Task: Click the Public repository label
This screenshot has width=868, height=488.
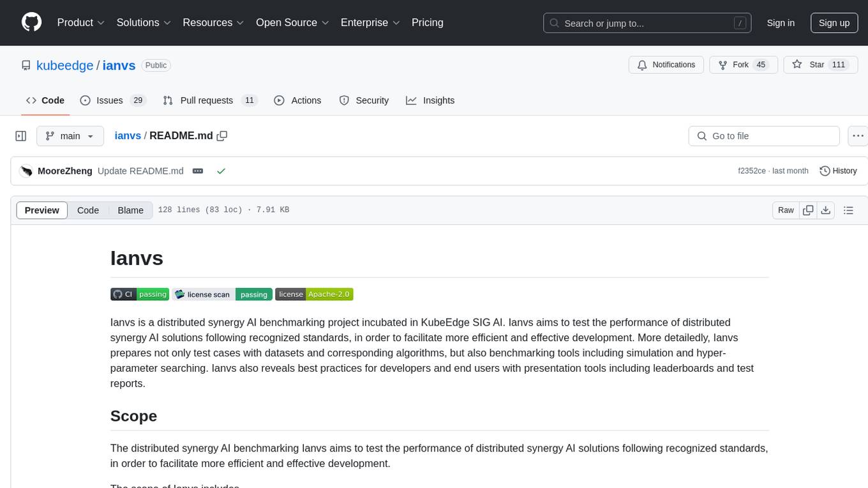Action: (156, 65)
